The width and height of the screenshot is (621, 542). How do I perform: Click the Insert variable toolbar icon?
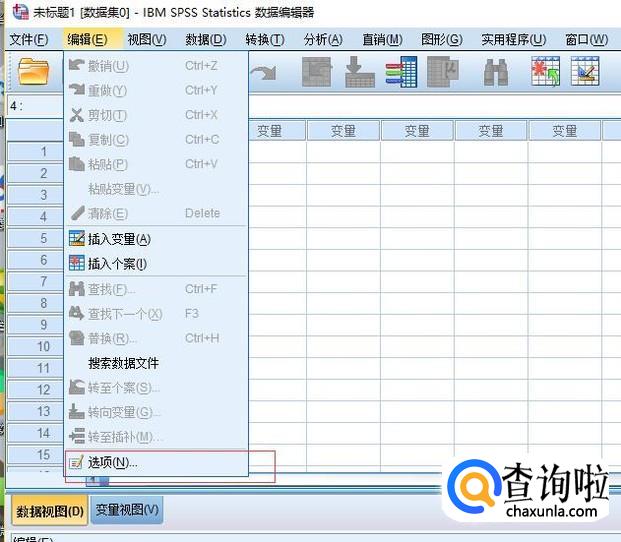(x=585, y=71)
